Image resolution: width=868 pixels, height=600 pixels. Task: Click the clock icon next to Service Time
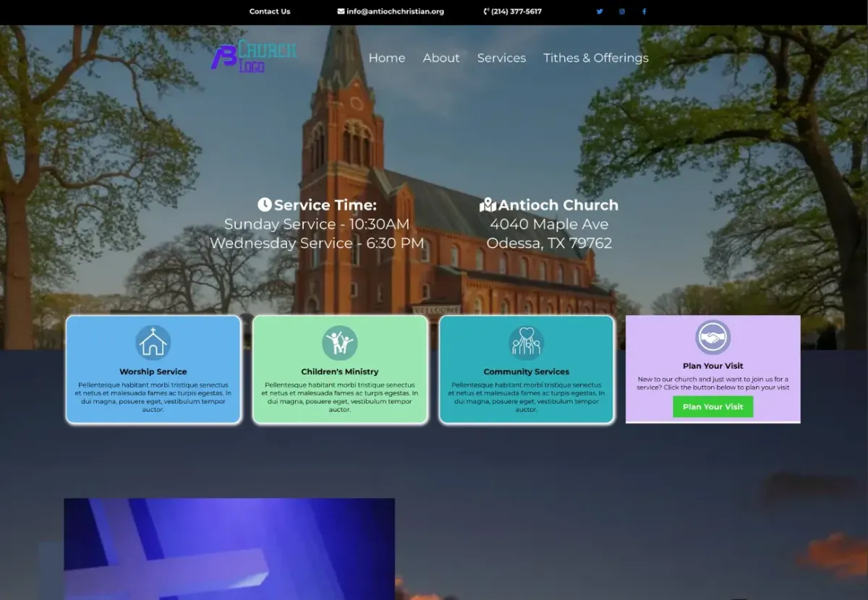[x=265, y=205]
